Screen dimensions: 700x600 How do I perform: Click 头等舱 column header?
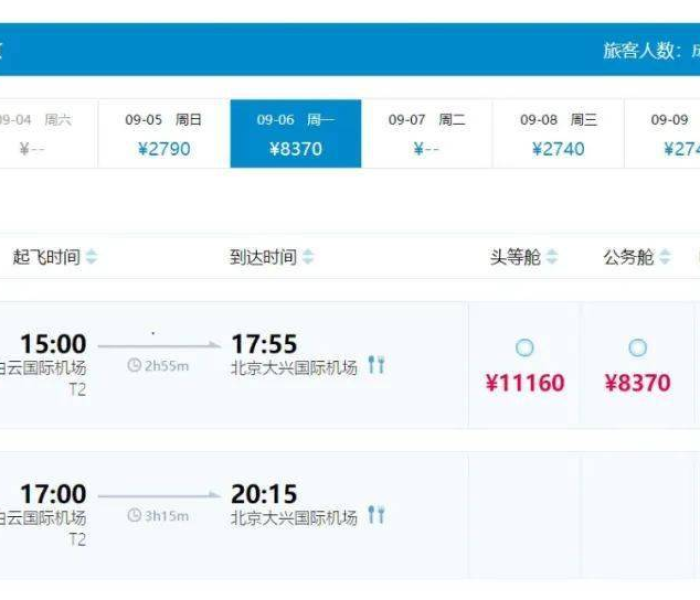(515, 258)
